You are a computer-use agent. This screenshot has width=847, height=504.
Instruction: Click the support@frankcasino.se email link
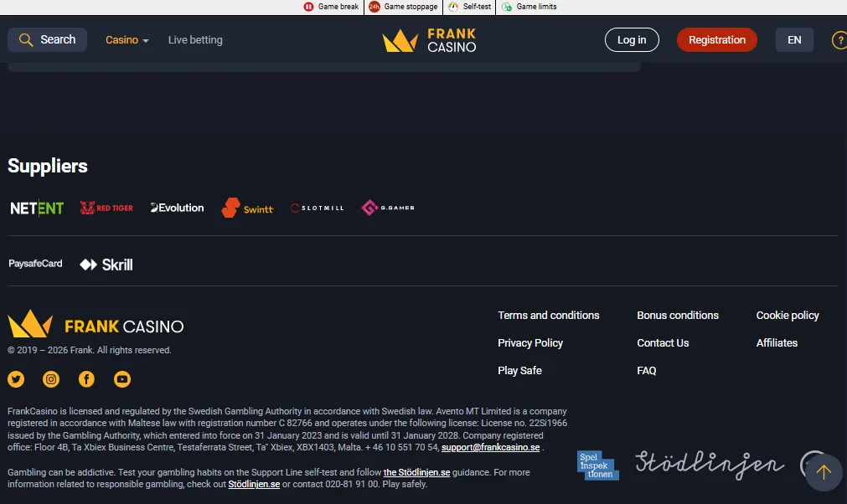tap(490, 447)
